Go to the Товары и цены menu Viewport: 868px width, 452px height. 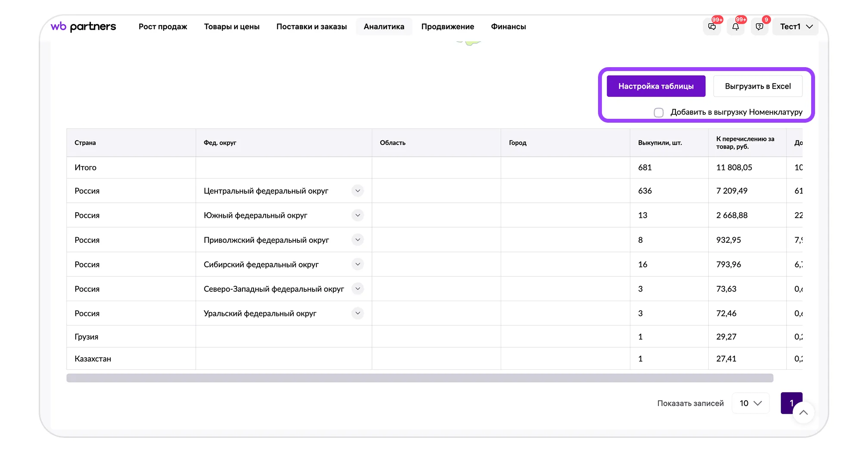pos(232,27)
